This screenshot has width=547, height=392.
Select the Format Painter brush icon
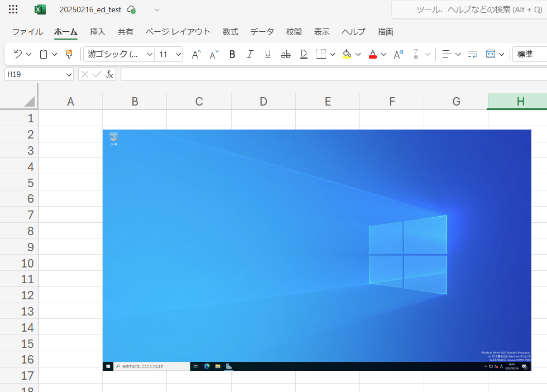point(69,54)
